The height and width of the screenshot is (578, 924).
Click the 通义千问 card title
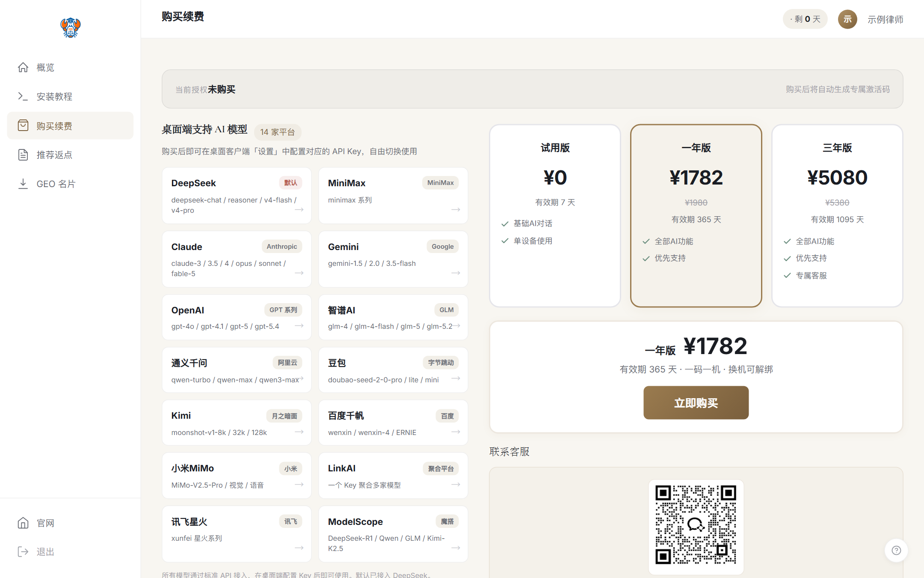[189, 363]
